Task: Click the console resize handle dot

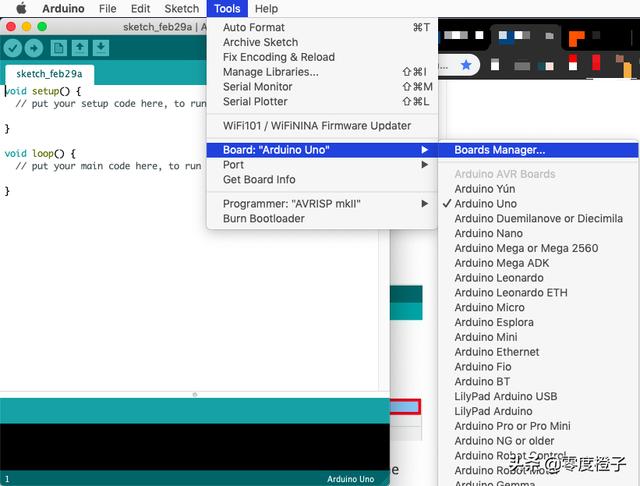Action: tap(195, 395)
